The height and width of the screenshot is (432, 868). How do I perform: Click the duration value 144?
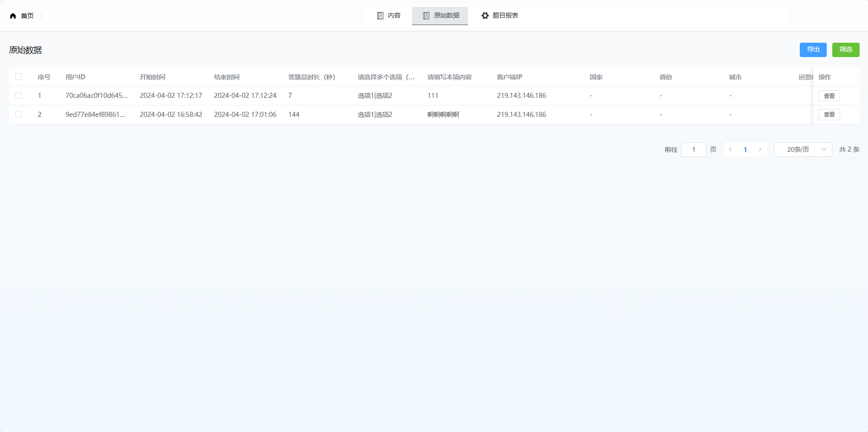[294, 115]
